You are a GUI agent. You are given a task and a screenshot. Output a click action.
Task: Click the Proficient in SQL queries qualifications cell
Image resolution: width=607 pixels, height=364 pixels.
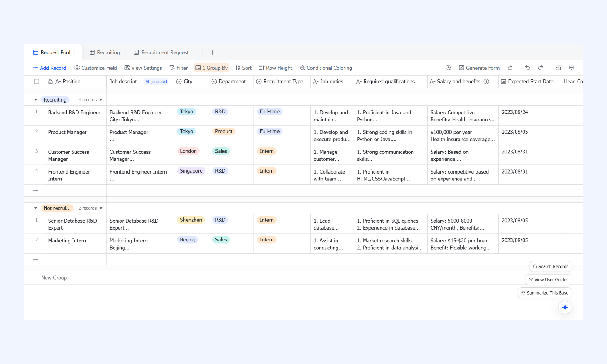(390, 224)
